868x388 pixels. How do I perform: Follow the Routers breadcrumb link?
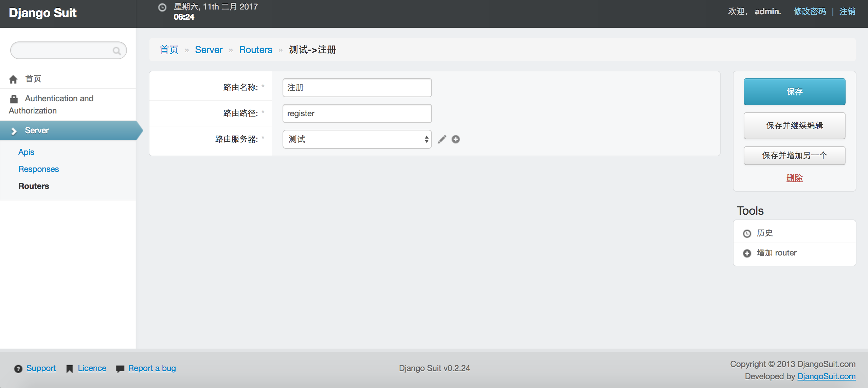(x=255, y=50)
